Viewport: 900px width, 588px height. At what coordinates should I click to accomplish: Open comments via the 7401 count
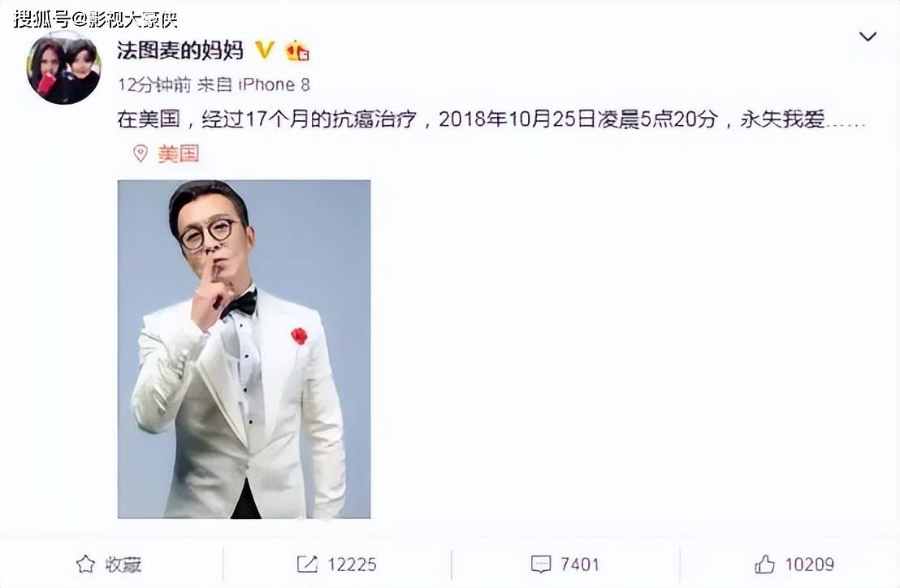(x=580, y=564)
